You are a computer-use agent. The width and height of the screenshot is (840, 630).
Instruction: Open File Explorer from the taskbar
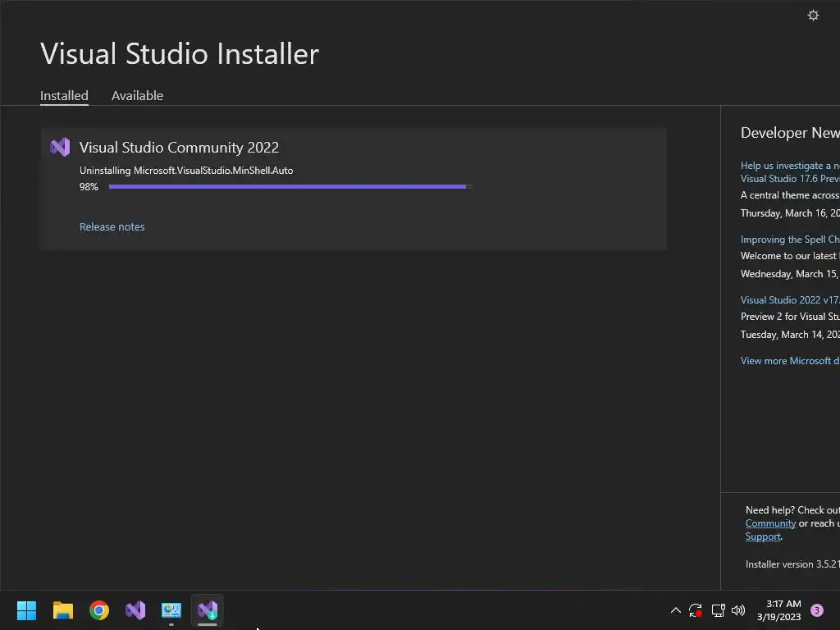[62, 610]
